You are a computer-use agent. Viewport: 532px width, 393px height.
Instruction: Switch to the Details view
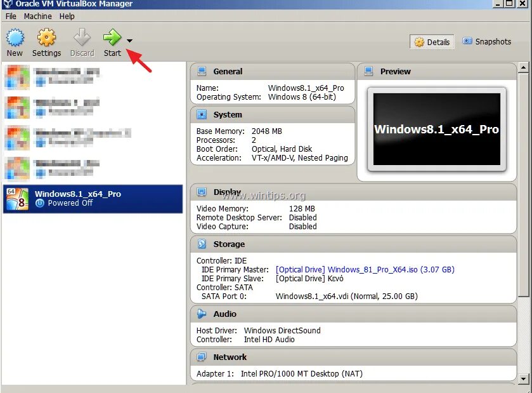point(432,42)
